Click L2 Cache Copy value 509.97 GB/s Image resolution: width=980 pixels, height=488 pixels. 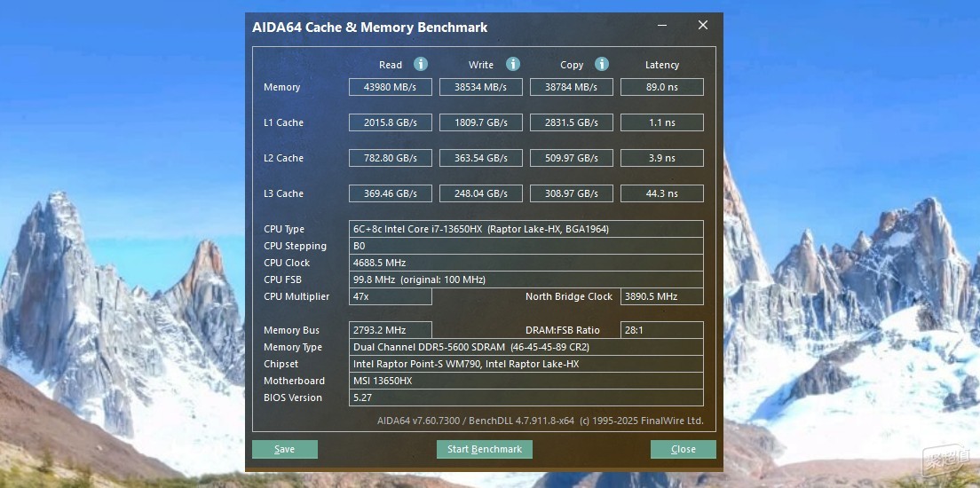(572, 158)
